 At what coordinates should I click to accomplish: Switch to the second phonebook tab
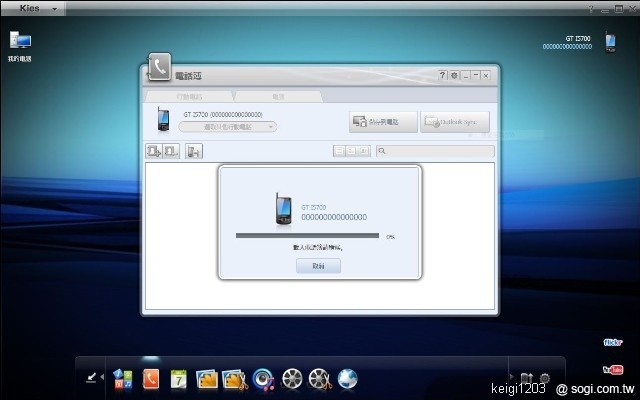pyautogui.click(x=278, y=97)
